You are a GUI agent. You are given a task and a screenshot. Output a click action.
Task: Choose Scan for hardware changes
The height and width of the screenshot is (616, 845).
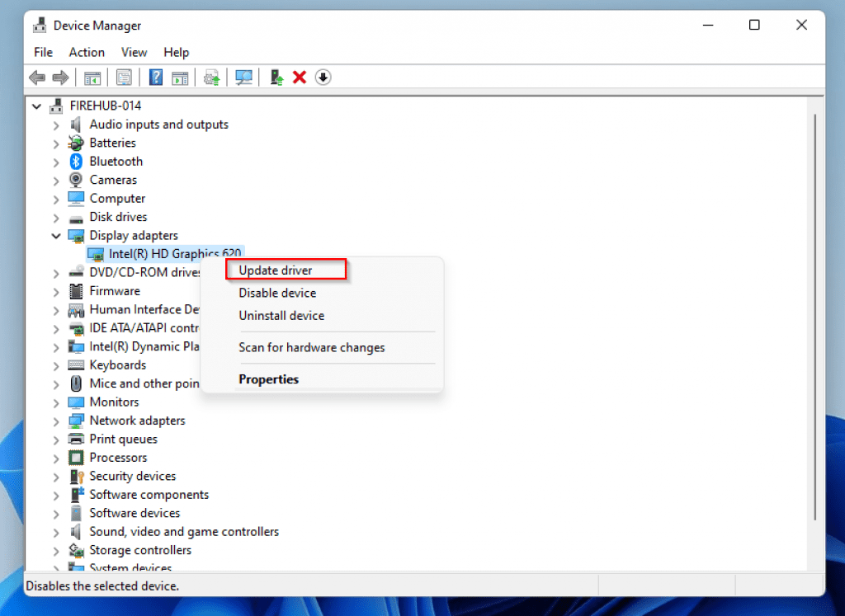(x=311, y=347)
